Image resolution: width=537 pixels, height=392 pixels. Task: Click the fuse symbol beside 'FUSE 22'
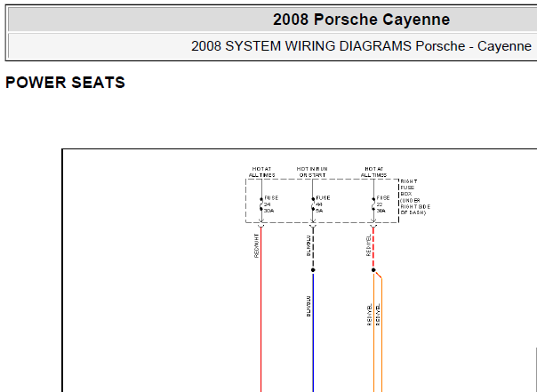coord(373,204)
